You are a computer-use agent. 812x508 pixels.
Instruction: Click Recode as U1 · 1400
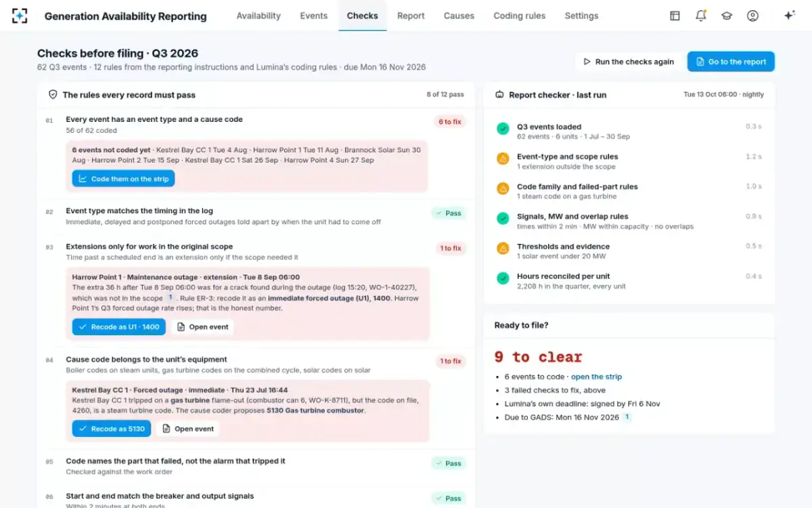coord(119,326)
